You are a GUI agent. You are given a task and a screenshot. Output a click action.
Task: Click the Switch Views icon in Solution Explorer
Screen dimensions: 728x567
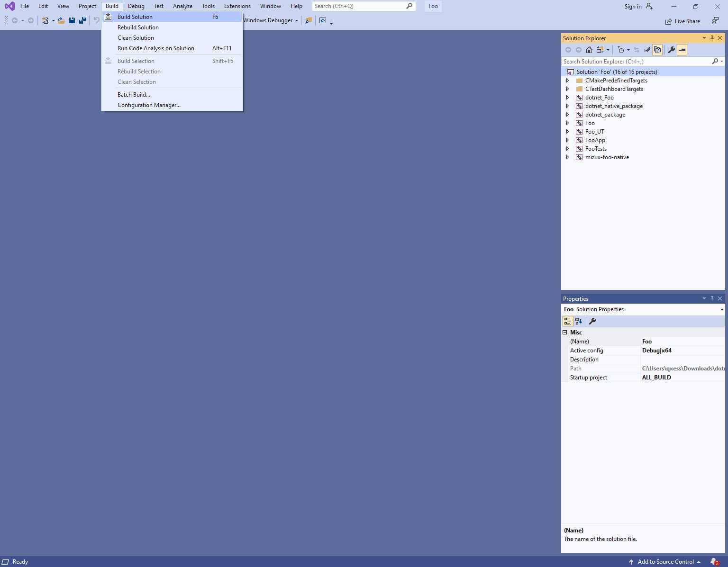point(600,50)
